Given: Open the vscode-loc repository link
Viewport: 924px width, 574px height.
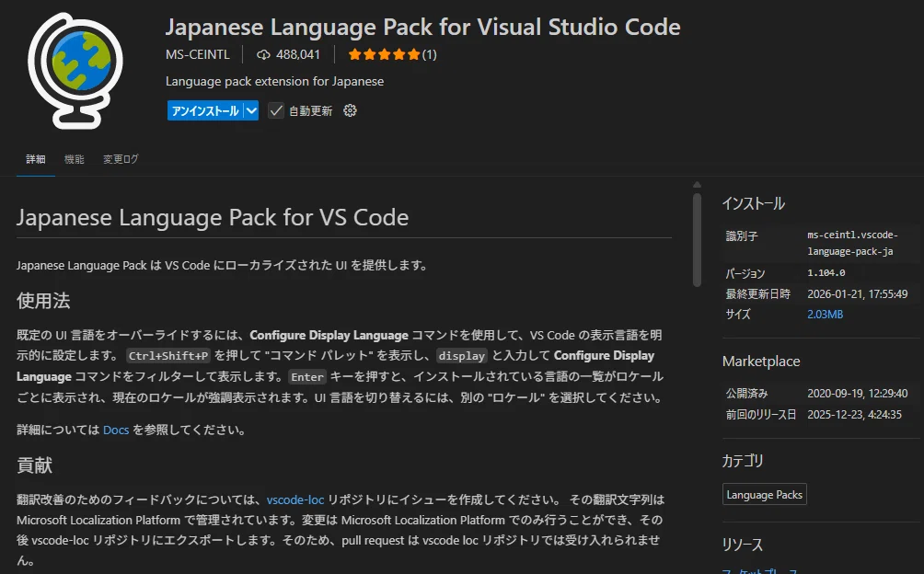Looking at the screenshot, I should click(x=295, y=499).
